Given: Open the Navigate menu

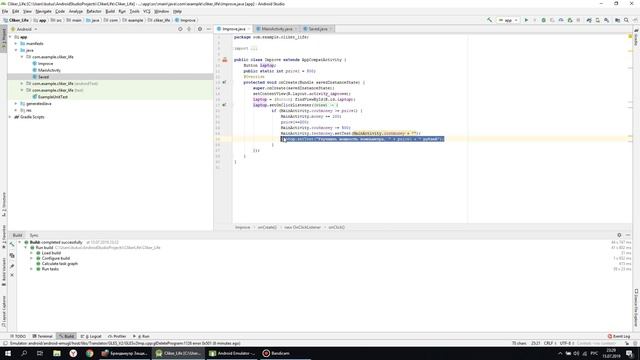Looking at the screenshot, I should tap(43, 11).
